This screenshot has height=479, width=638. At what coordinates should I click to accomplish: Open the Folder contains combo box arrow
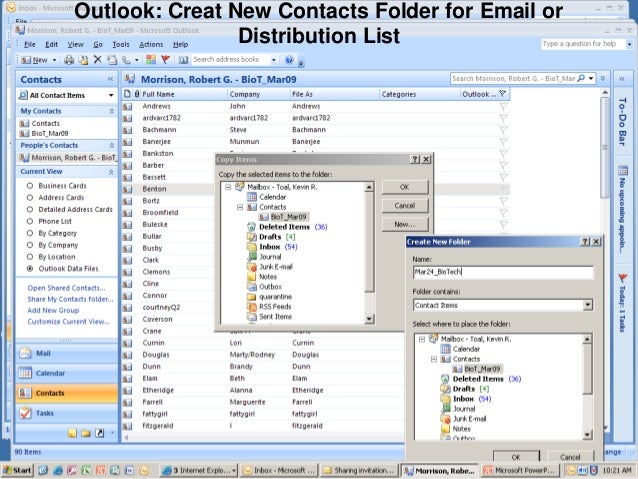[x=588, y=305]
